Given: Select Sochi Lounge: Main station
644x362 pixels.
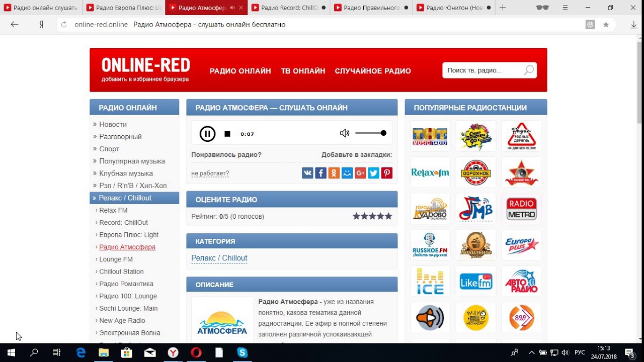Looking at the screenshot, I should 128,308.
